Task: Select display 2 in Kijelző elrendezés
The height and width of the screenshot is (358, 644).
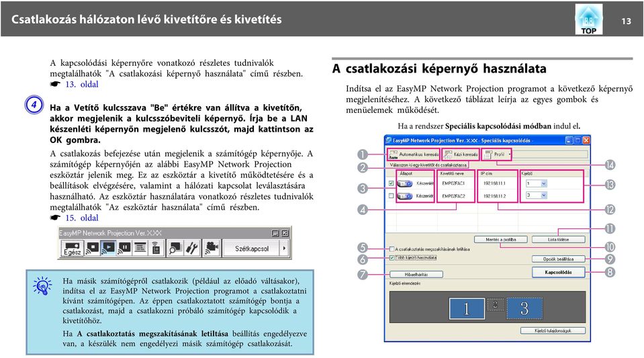Action: [496, 304]
